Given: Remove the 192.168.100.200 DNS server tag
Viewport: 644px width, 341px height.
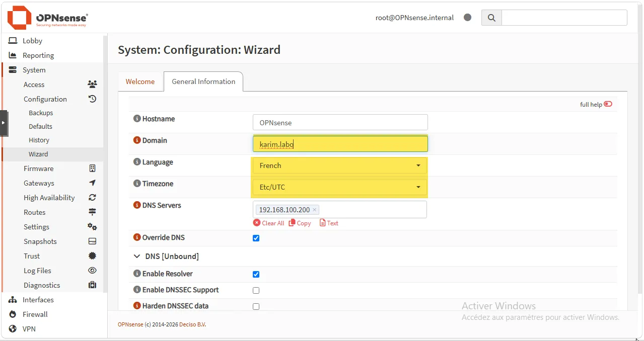Looking at the screenshot, I should click(x=315, y=210).
